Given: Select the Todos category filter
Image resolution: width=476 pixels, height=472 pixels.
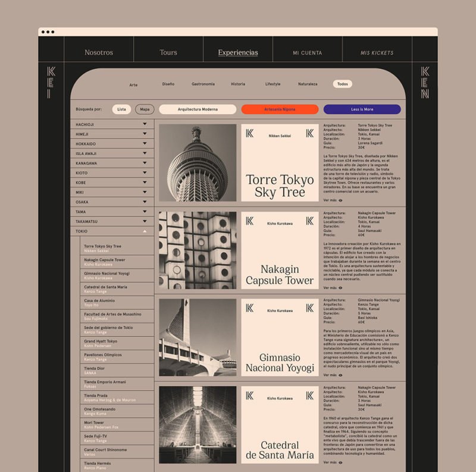Looking at the screenshot, I should coord(342,84).
